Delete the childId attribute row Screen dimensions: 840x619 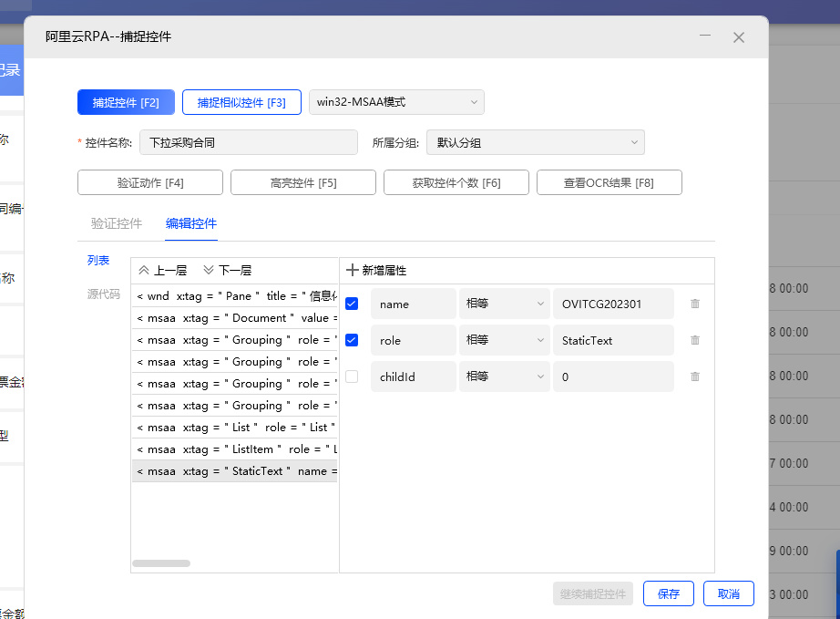[x=695, y=377]
